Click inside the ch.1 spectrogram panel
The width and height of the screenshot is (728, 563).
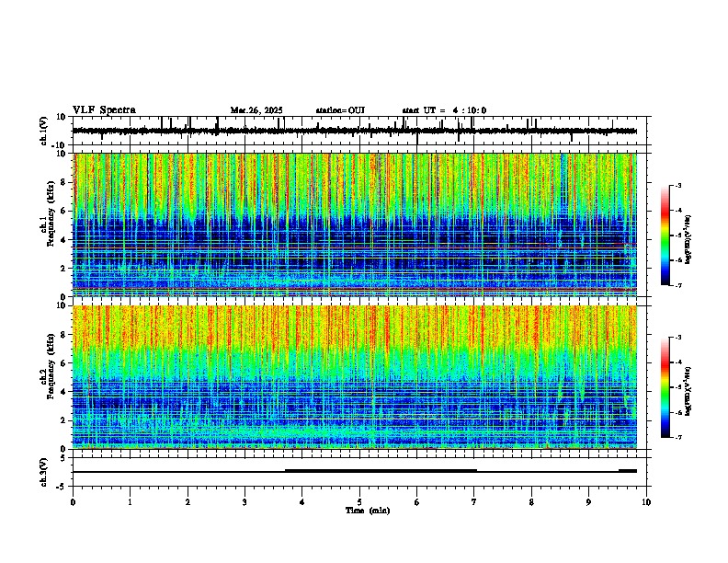coord(355,224)
